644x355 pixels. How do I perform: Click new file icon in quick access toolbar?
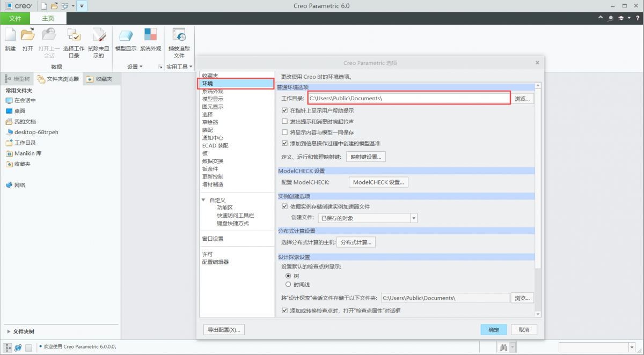[x=43, y=6]
